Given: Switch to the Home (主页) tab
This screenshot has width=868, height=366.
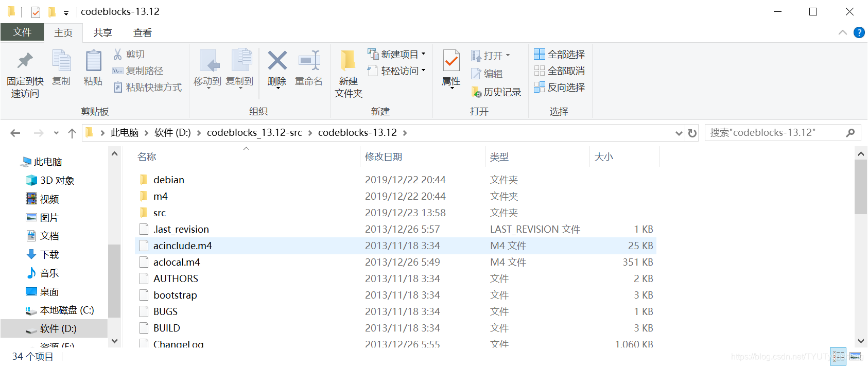Looking at the screenshot, I should [63, 32].
